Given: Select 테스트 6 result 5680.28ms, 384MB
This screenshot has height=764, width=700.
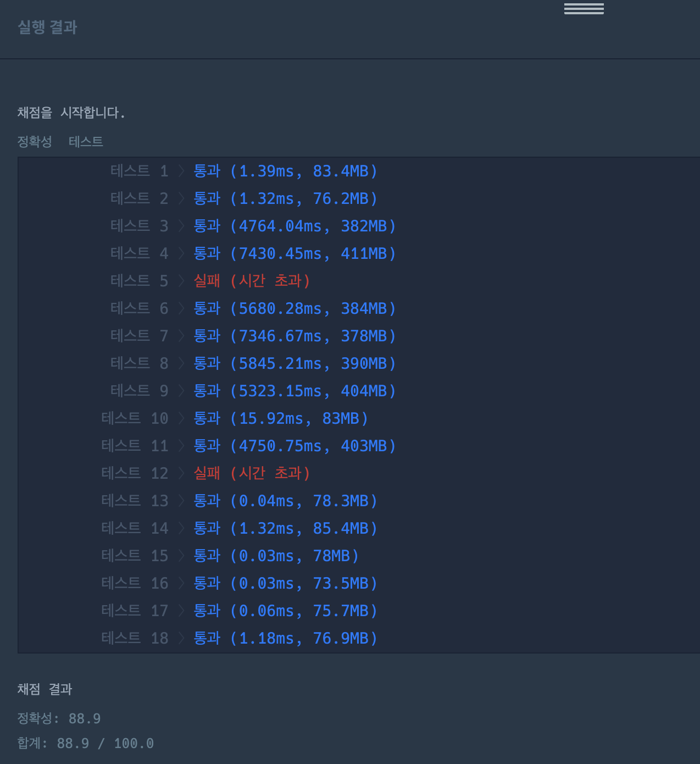Looking at the screenshot, I should (x=295, y=308).
